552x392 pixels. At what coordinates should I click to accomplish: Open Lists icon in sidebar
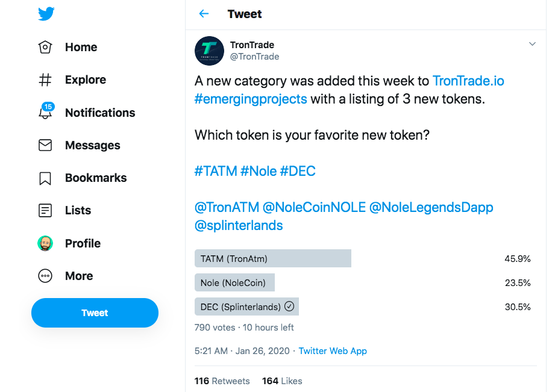(45, 211)
